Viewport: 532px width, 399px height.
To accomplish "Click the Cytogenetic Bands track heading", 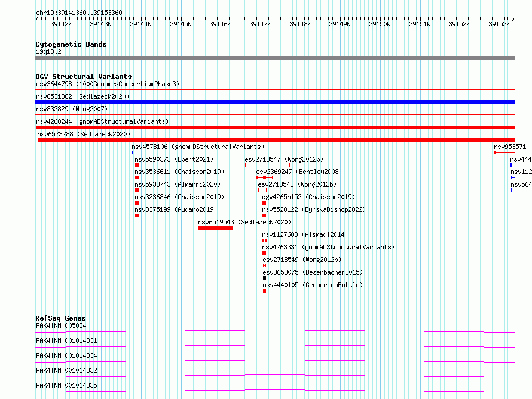I will click(x=71, y=44).
